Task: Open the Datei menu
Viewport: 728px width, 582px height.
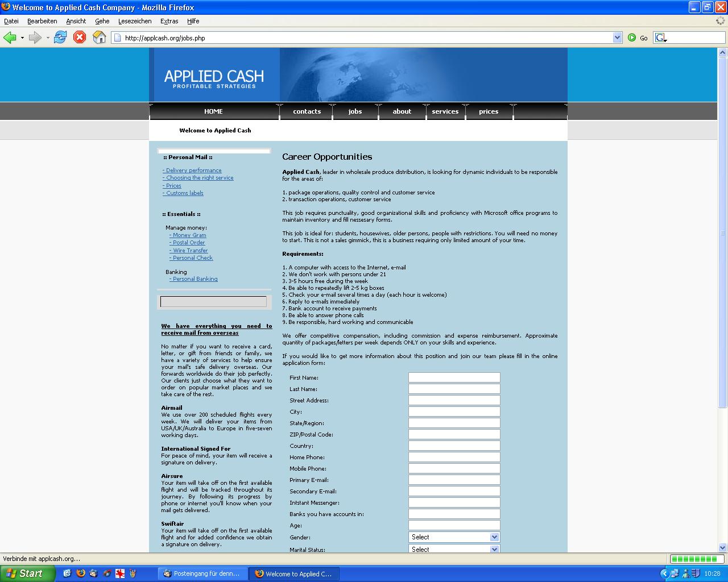Action: click(11, 21)
